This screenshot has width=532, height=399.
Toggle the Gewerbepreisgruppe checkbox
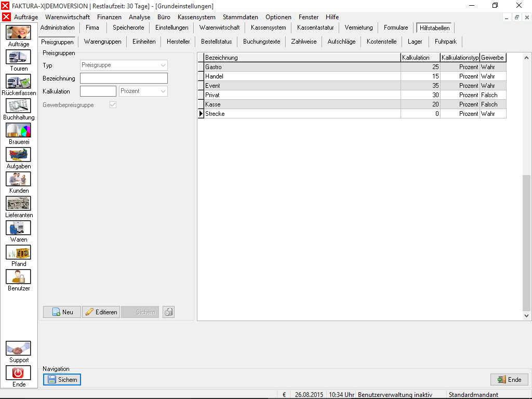(x=113, y=105)
